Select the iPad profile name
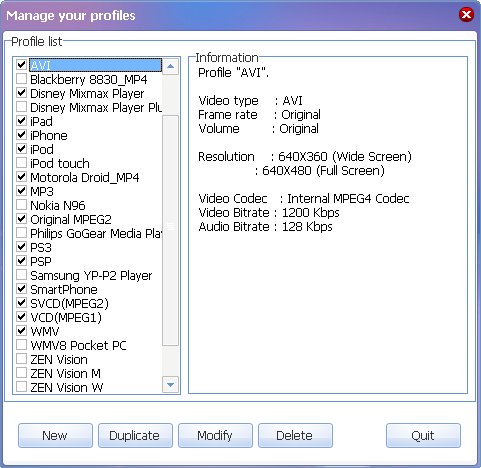The width and height of the screenshot is (481, 468). (x=41, y=122)
